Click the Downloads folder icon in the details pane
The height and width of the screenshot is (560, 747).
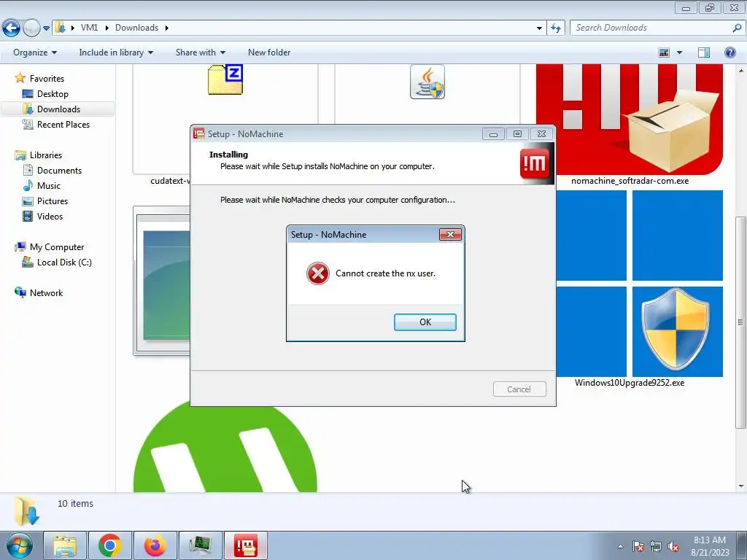[x=26, y=510]
